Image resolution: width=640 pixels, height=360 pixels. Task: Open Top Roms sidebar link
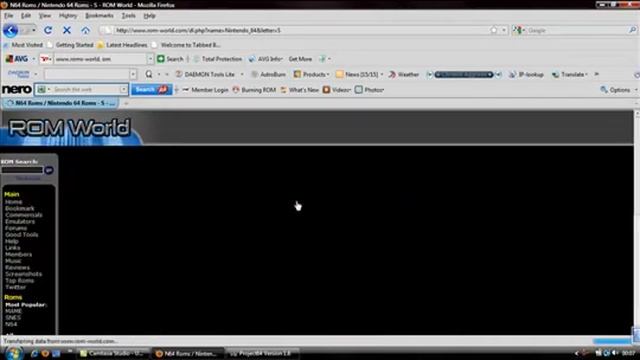[20, 280]
